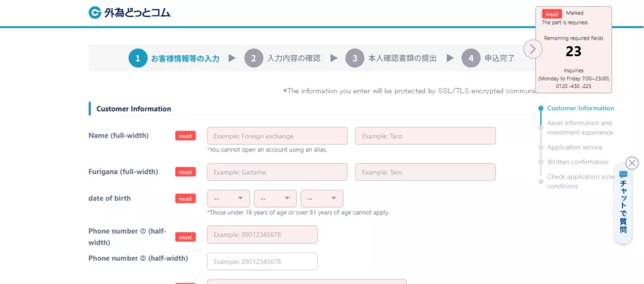Click the Gaitame.com logo
The width and height of the screenshot is (644, 284).
[130, 13]
